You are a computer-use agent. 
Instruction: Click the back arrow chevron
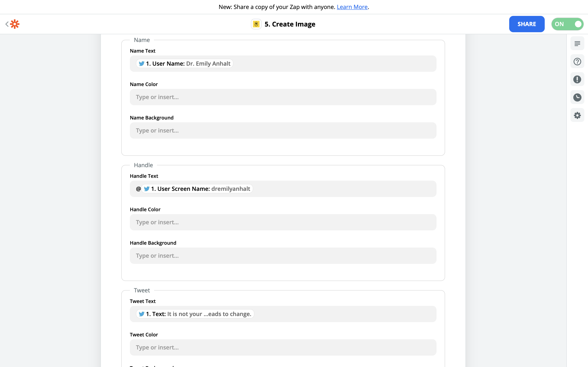pyautogui.click(x=7, y=24)
